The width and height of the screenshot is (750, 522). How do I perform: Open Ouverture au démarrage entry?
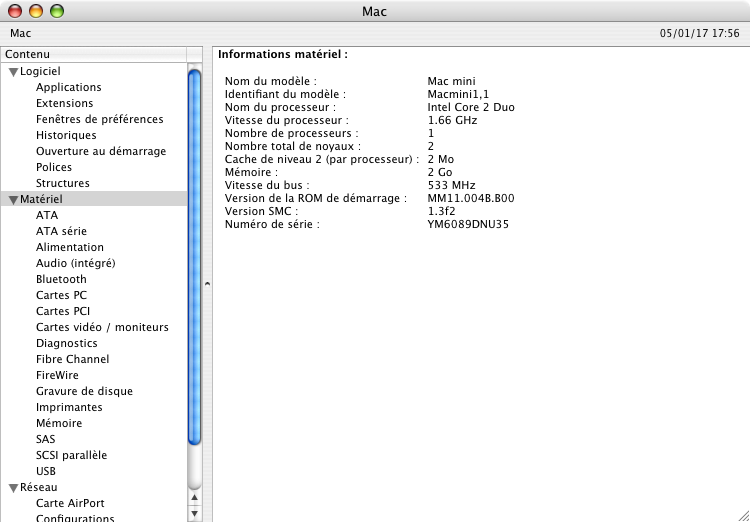(x=101, y=151)
